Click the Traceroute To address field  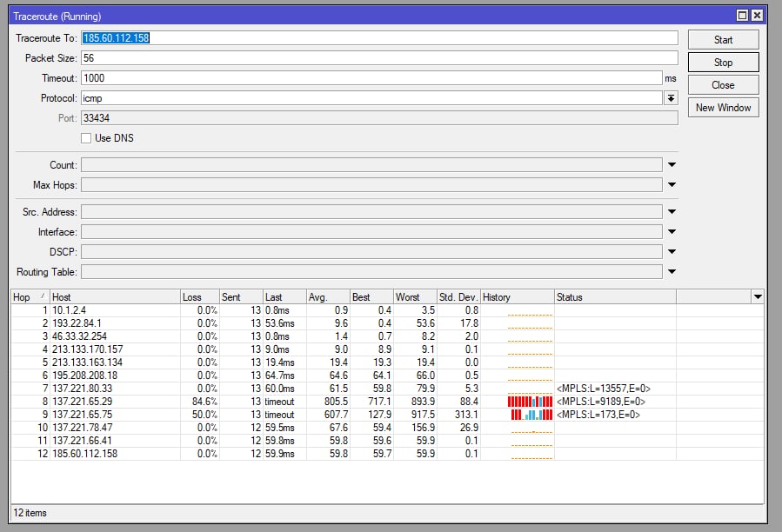[x=379, y=38]
